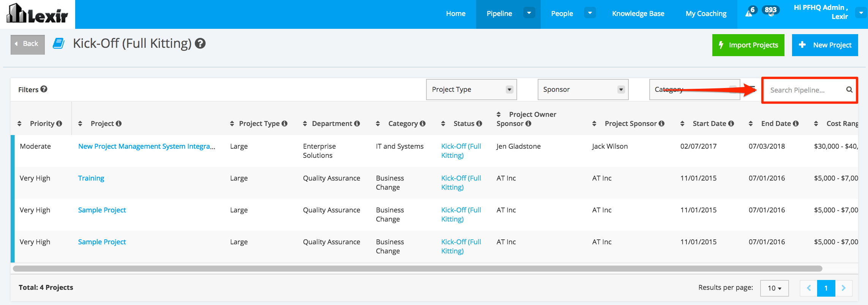
Task: Sort by Project Sponsor using sort arrows
Action: click(594, 124)
